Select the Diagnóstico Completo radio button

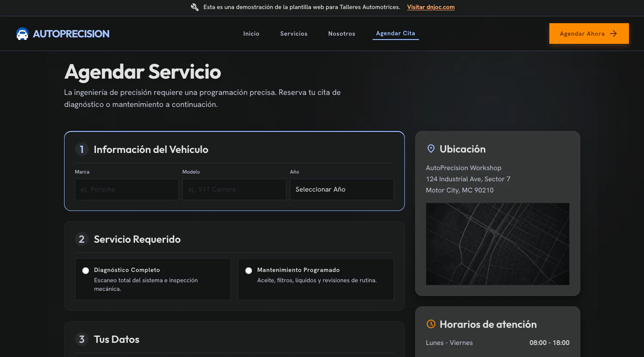(86, 271)
